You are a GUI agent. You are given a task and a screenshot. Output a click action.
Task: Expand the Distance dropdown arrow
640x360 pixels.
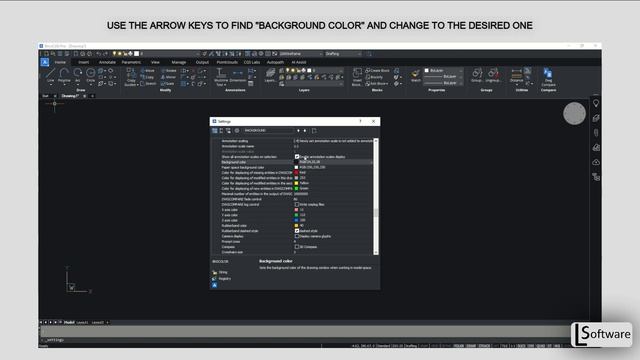coord(517,85)
